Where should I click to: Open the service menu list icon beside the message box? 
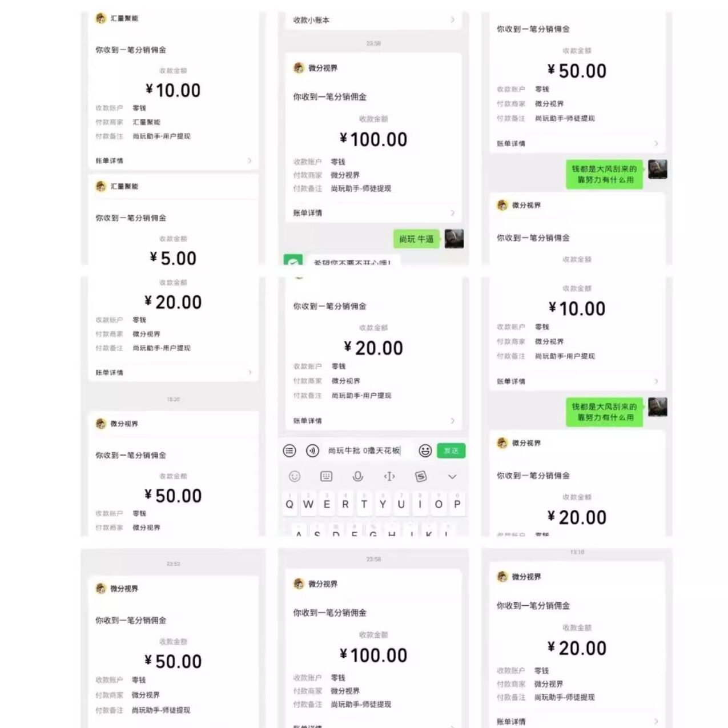(x=290, y=451)
